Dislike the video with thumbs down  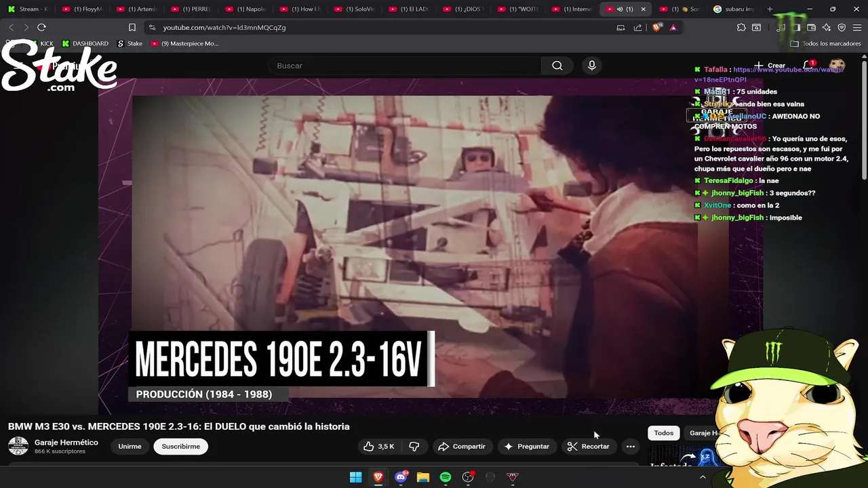coord(414,447)
